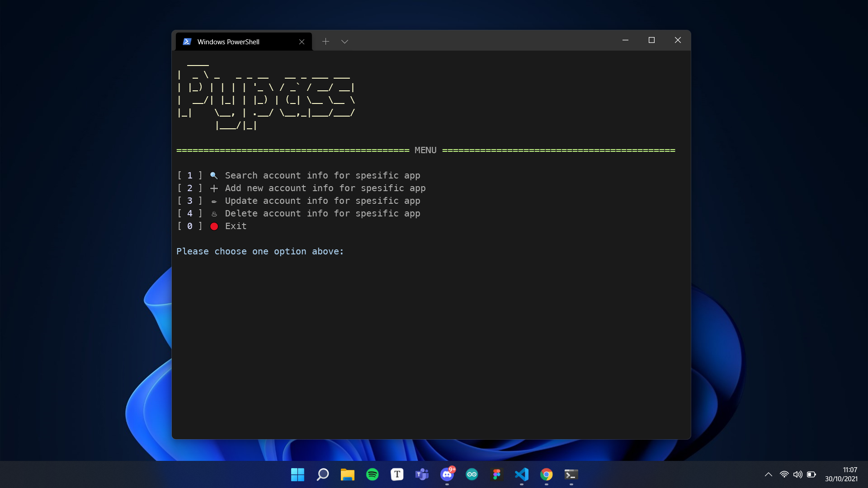This screenshot has width=868, height=488.
Task: Open Google Chrome from taskbar
Action: pos(547,474)
